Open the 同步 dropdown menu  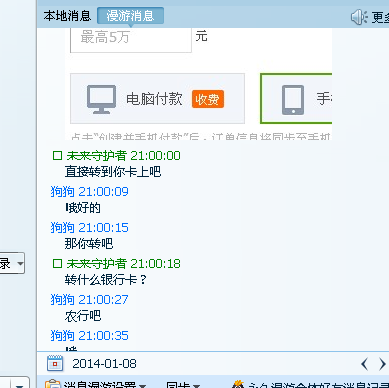[x=183, y=385]
